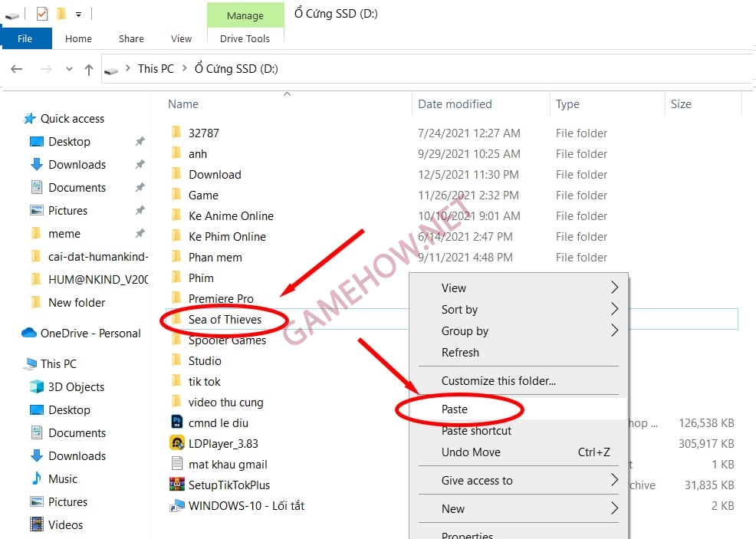Click the 3D Objects folder icon
756x539 pixels.
tap(36, 386)
